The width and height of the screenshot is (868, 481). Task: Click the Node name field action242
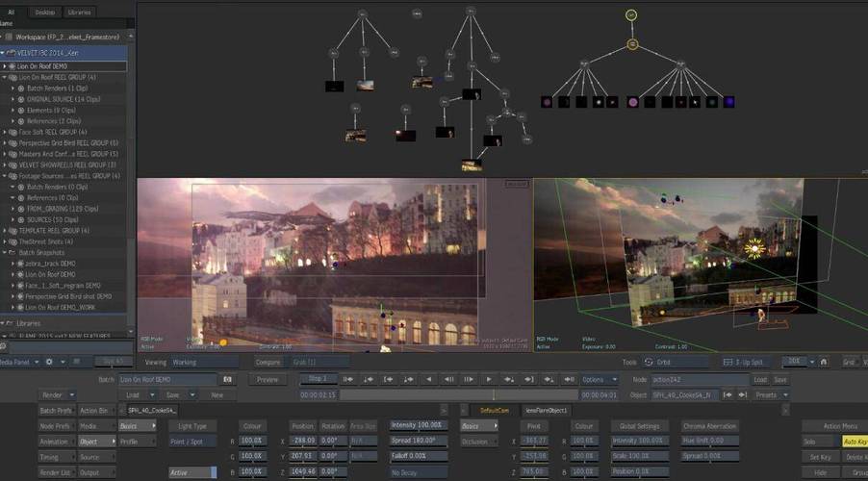(700, 380)
